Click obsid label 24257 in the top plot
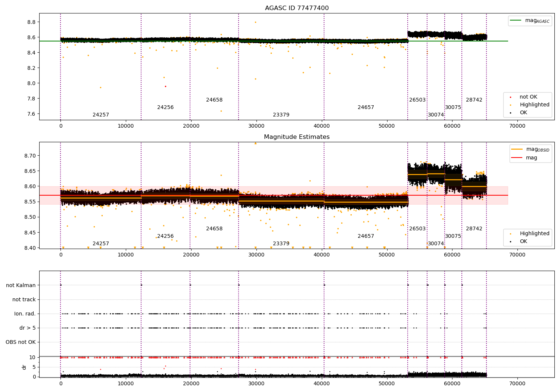This screenshot has height=392, width=560. click(x=101, y=115)
